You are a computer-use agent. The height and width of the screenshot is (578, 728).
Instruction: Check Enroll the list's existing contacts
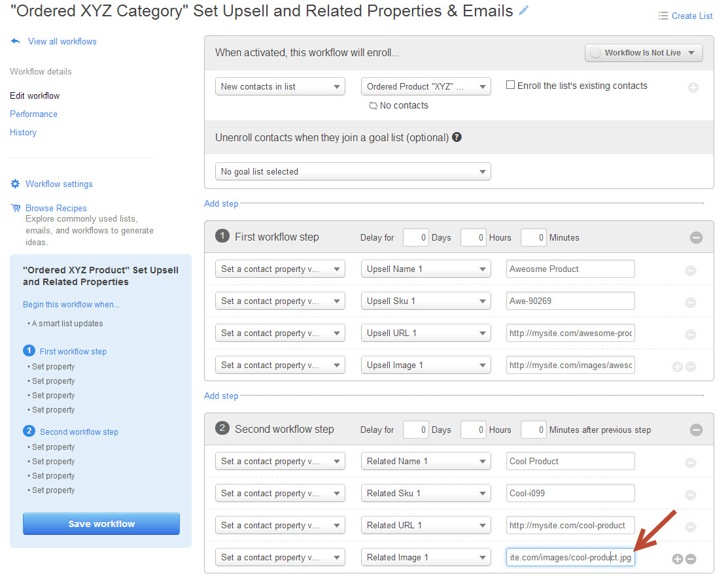[511, 85]
